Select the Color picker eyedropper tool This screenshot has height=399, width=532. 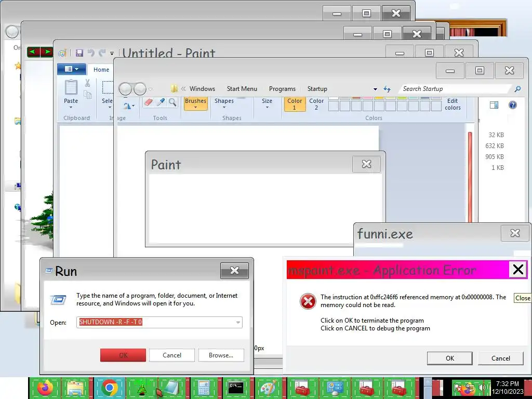pyautogui.click(x=161, y=102)
